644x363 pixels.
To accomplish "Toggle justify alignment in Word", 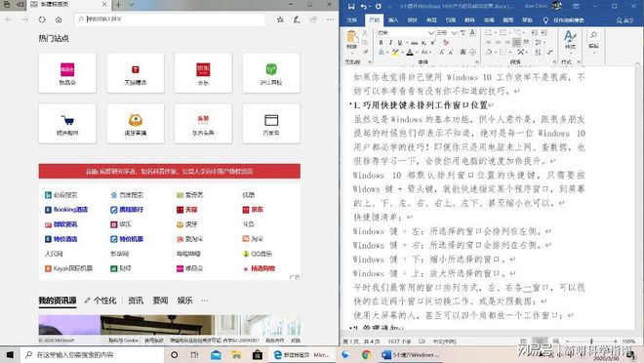I will (x=517, y=42).
